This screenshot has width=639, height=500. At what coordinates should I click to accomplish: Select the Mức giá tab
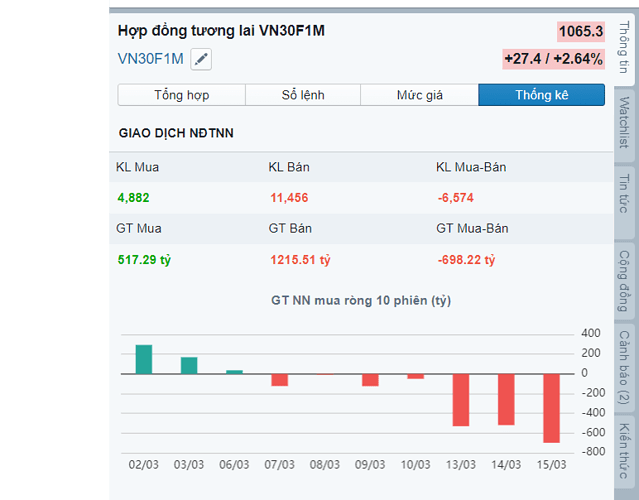pyautogui.click(x=419, y=95)
